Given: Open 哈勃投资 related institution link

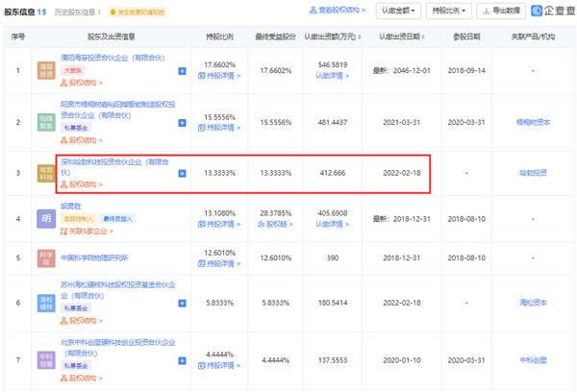Looking at the screenshot, I should point(531,173).
